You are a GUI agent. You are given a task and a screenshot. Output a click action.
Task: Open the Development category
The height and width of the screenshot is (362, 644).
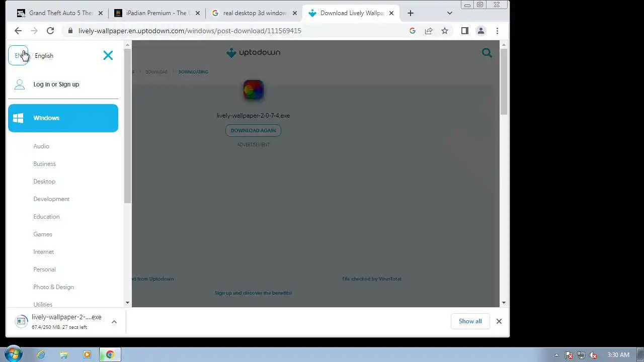51,199
